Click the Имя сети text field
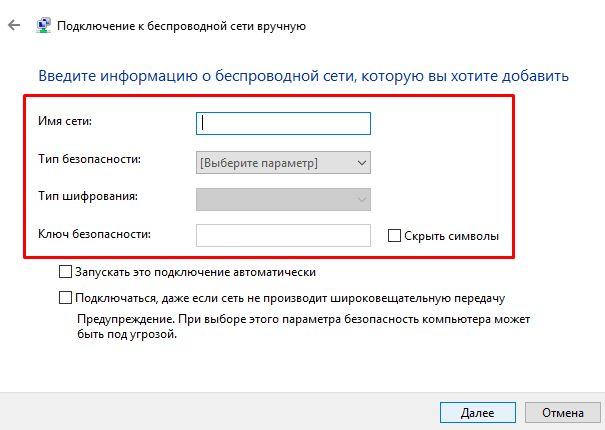This screenshot has width=605, height=430. [283, 124]
